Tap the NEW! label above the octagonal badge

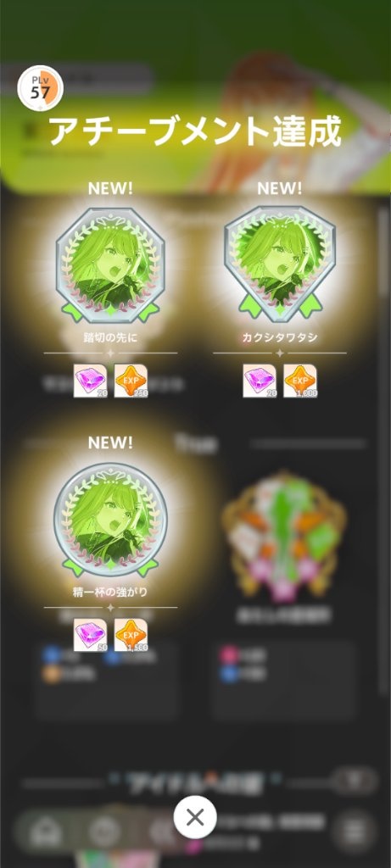point(110,188)
